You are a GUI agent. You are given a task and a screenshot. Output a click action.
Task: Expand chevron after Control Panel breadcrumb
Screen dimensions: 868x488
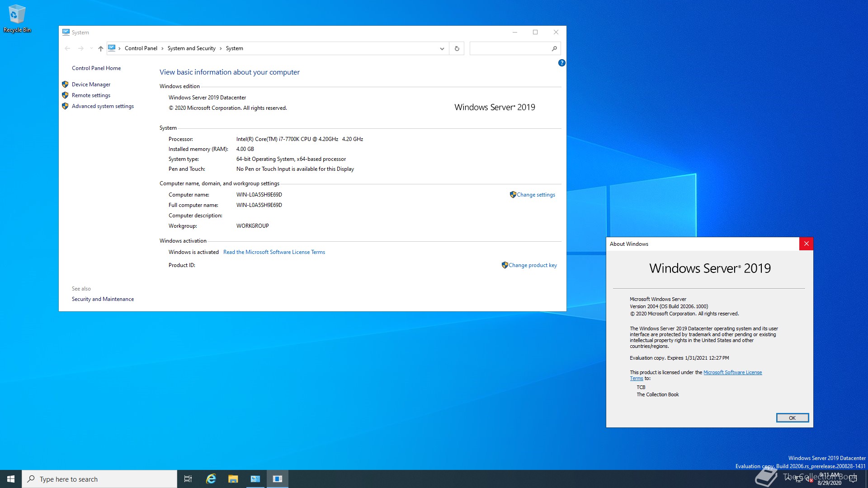point(162,48)
